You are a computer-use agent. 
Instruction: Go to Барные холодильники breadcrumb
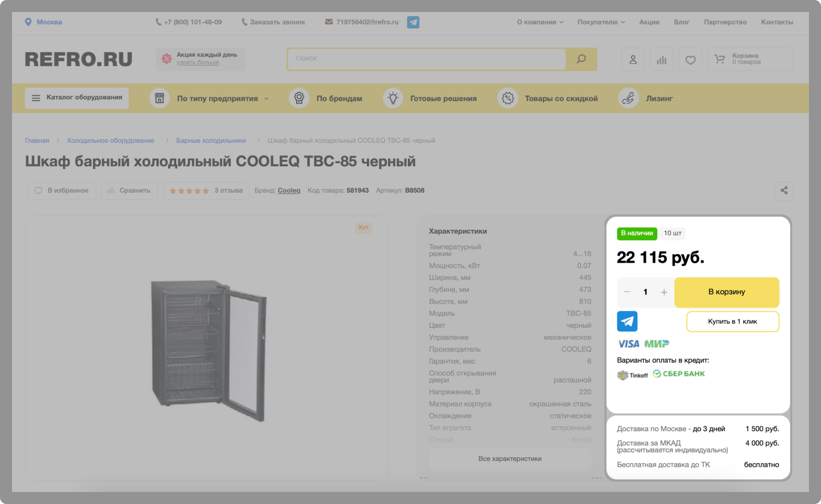pyautogui.click(x=211, y=141)
